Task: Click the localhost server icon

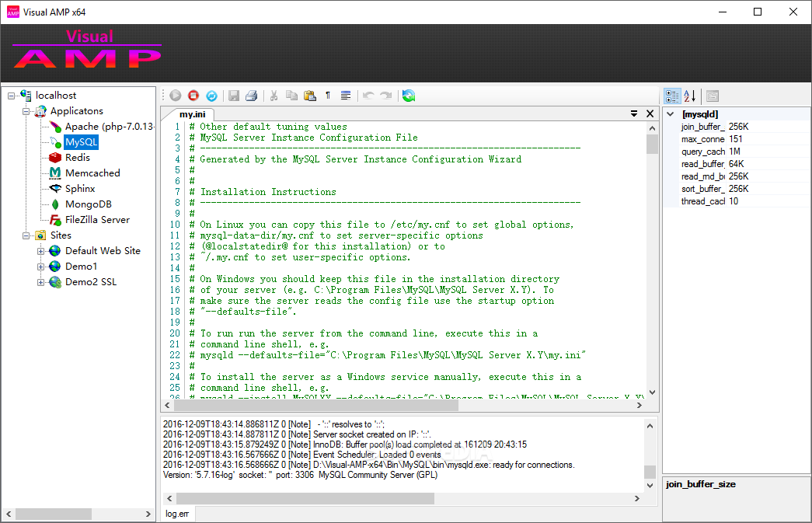Action: 26,96
